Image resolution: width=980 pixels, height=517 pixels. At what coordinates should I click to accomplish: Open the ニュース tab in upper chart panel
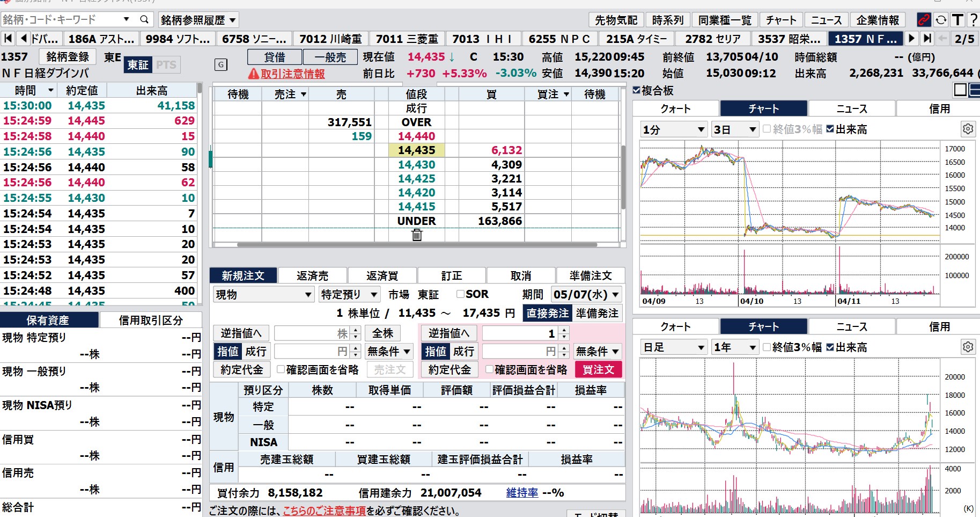852,108
